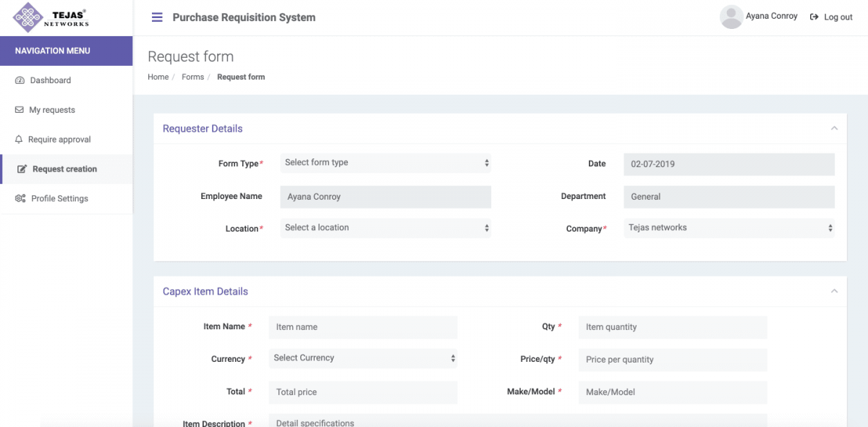Open Profile Settings via gears icon
The height and width of the screenshot is (427, 868).
(21, 198)
